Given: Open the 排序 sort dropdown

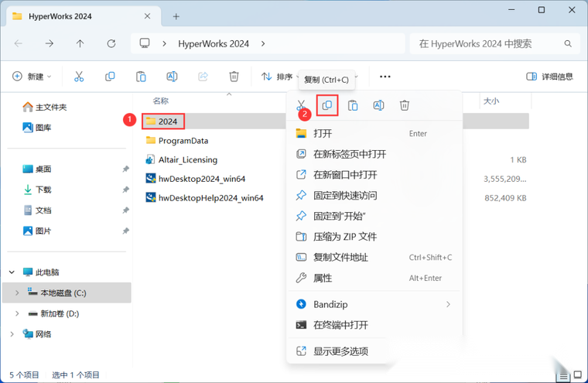Looking at the screenshot, I should tap(279, 77).
